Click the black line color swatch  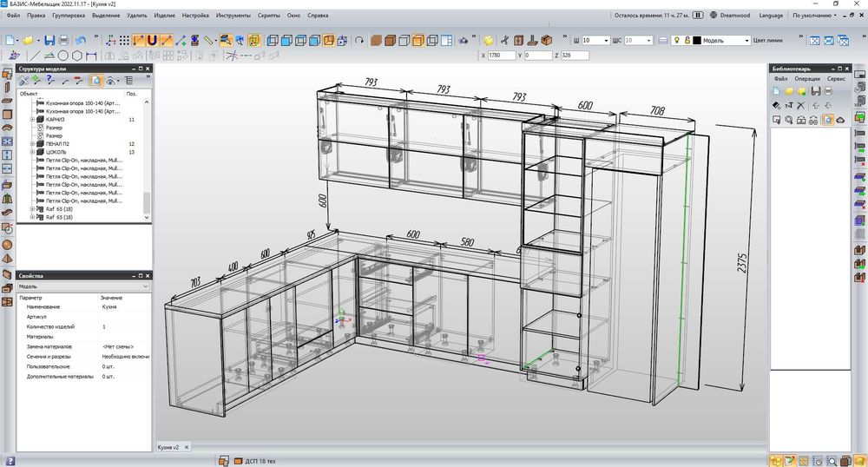click(x=696, y=41)
